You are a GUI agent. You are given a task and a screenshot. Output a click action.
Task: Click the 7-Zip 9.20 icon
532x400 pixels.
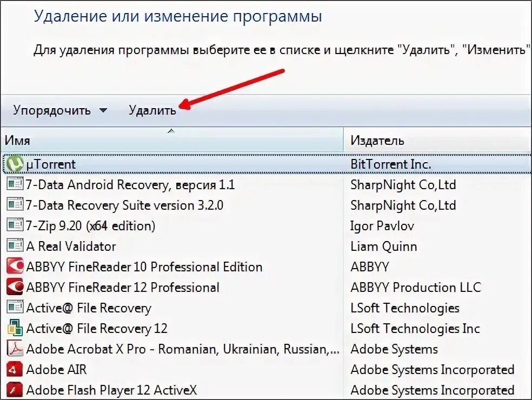coord(15,225)
